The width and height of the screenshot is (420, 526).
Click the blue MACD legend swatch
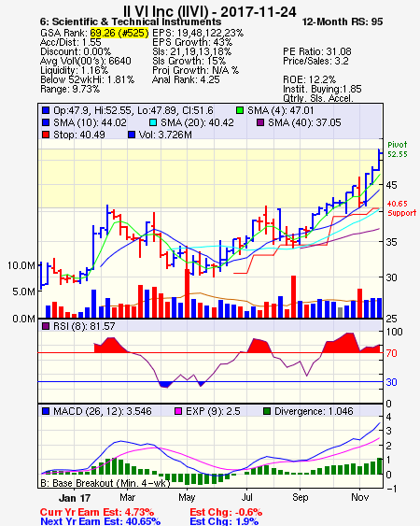(x=46, y=411)
